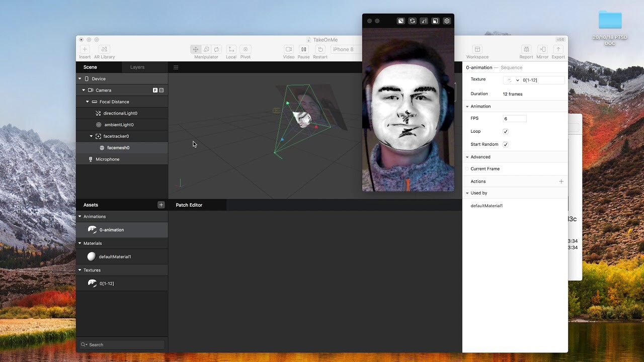Collapse the Camera item in the Scene tree
The image size is (644, 362).
click(84, 90)
